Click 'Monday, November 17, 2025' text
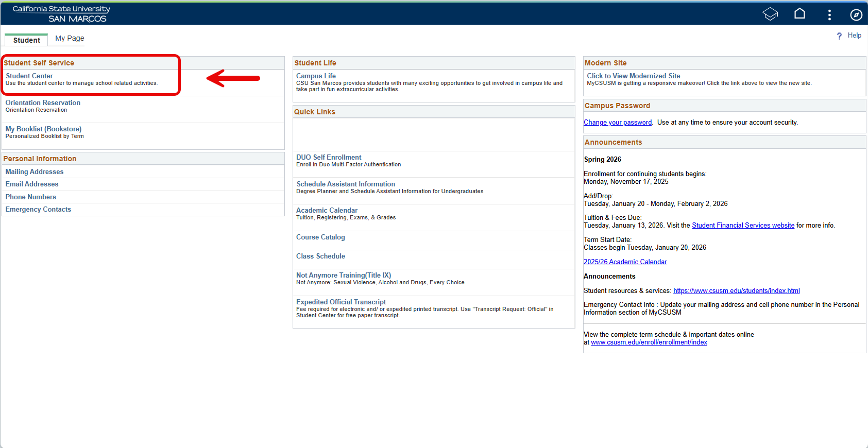868x448 pixels. 626,182
